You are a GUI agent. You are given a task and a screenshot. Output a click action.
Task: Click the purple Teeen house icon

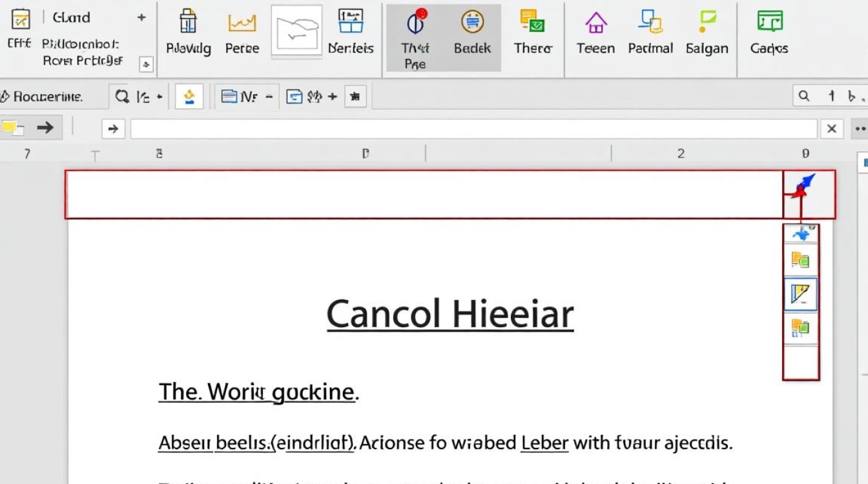pos(595,23)
